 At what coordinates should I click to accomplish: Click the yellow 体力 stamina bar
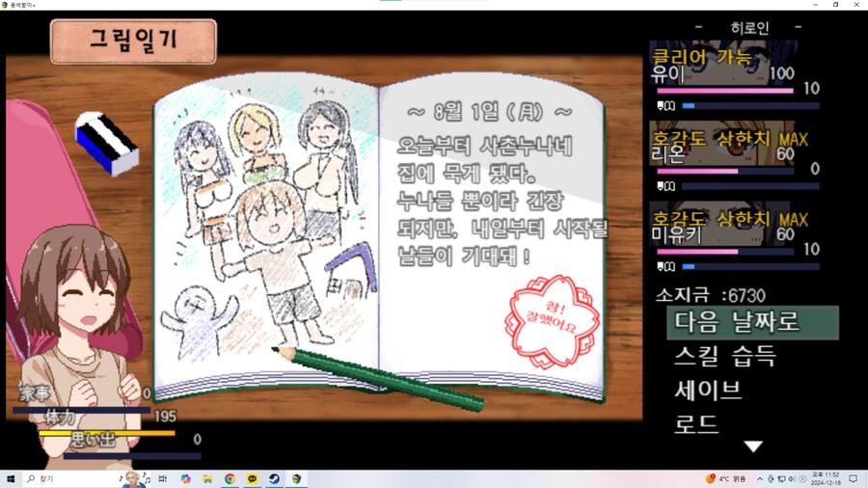(107, 433)
